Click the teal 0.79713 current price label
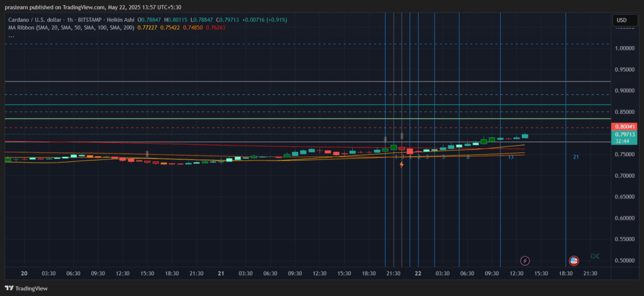This screenshot has width=644, height=296. coord(624,134)
